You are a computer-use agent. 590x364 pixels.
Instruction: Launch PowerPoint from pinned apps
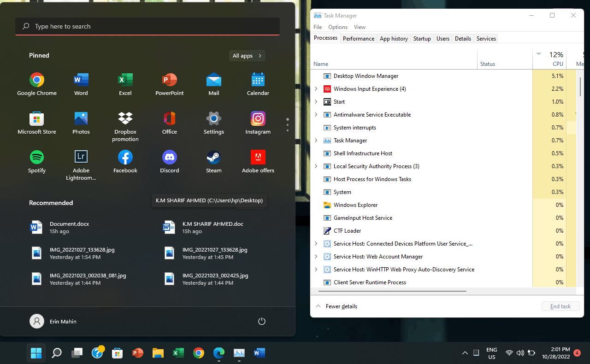170,84
